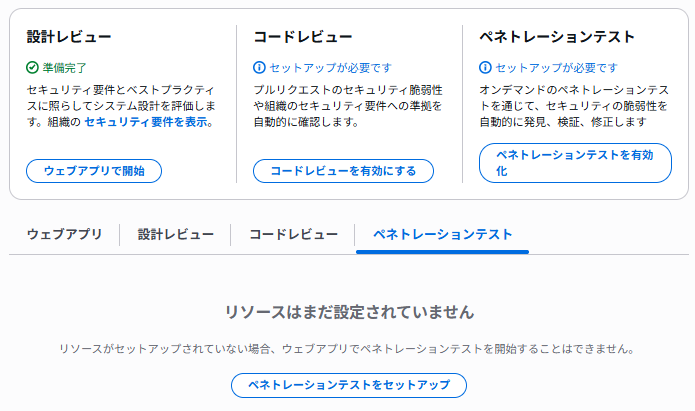Open the セキュリティ要件を表示 link
The height and width of the screenshot is (411, 695).
click(146, 122)
